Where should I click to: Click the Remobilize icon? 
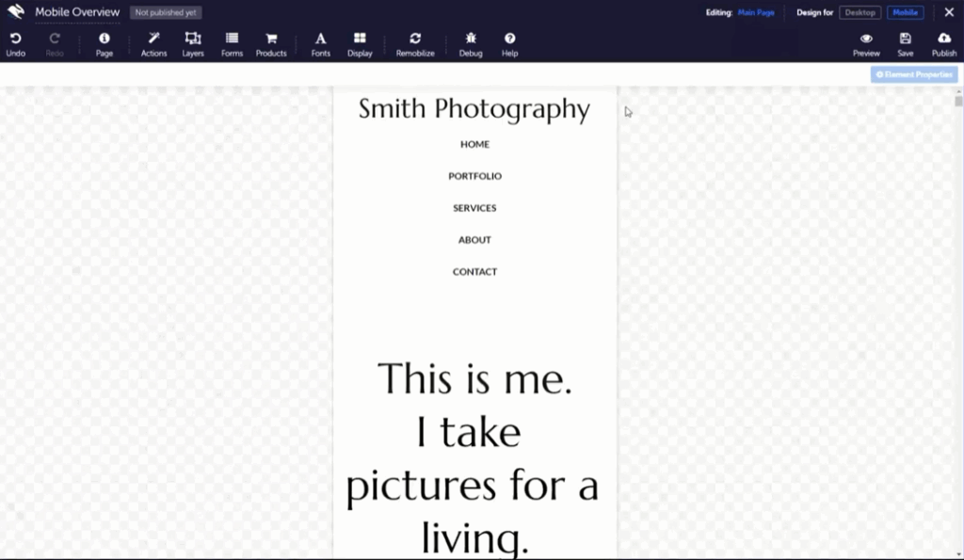coord(415,39)
